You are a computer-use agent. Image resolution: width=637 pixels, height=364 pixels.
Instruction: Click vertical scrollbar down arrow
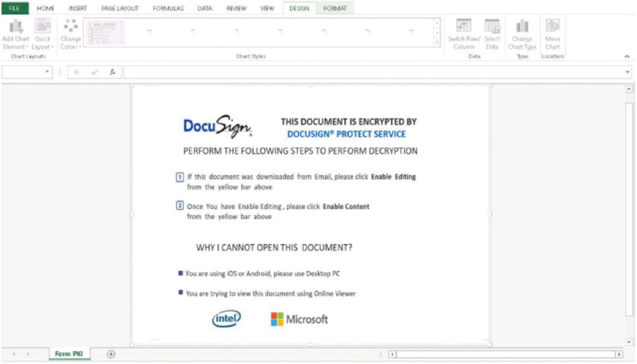tap(629, 342)
